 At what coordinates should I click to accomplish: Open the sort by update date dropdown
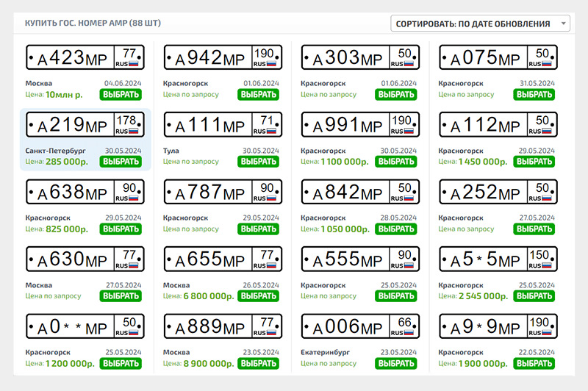click(x=480, y=24)
